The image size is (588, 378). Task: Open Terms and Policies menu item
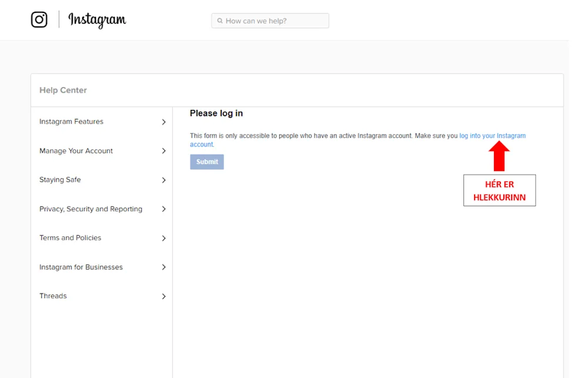coord(70,237)
